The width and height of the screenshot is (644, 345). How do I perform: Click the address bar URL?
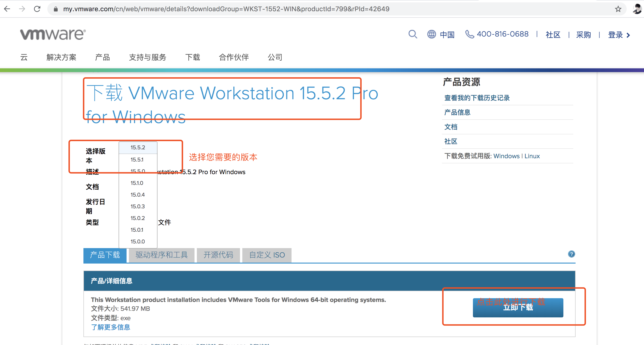tap(226, 9)
